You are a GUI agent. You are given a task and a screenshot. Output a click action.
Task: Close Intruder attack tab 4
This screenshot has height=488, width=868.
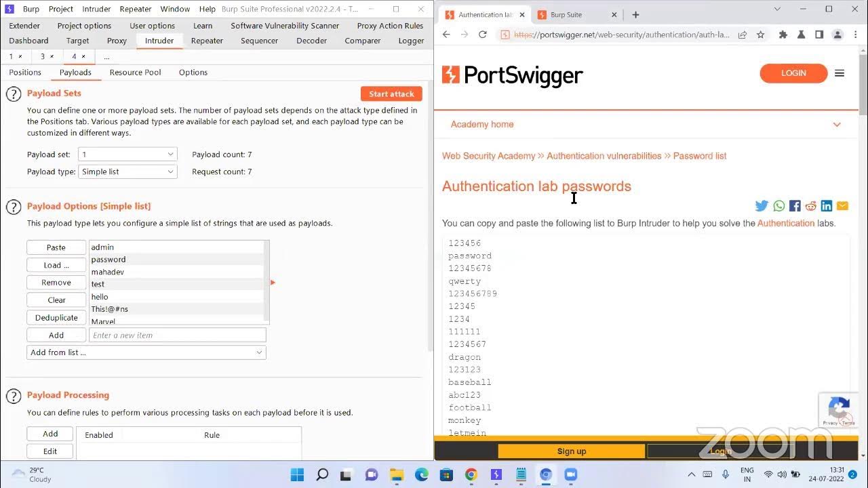pos(83,56)
